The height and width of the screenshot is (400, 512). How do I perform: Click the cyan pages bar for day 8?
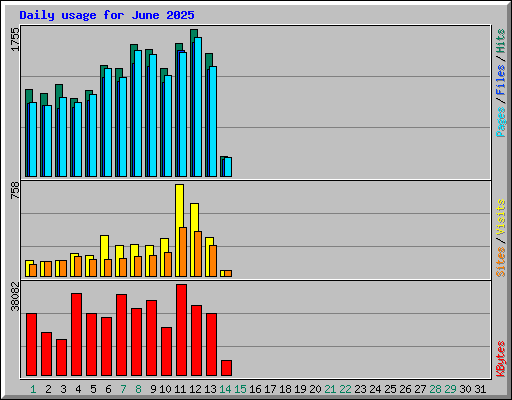(138, 113)
